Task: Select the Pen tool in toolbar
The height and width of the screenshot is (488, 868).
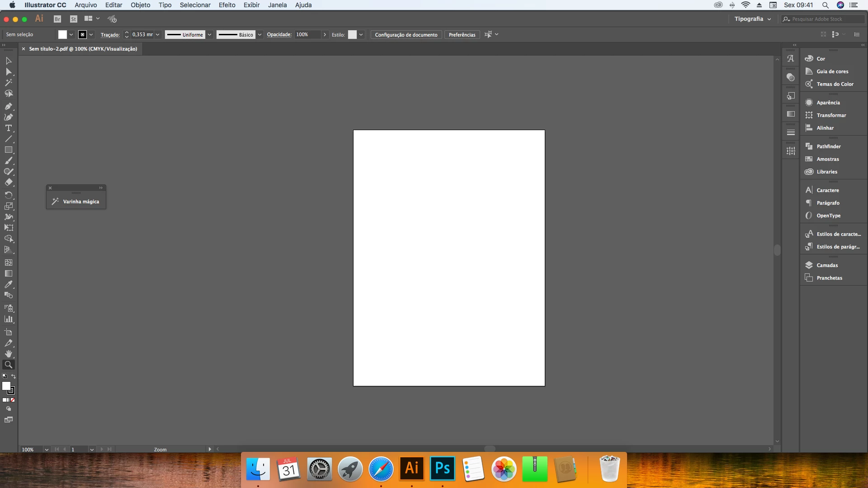Action: coord(8,106)
